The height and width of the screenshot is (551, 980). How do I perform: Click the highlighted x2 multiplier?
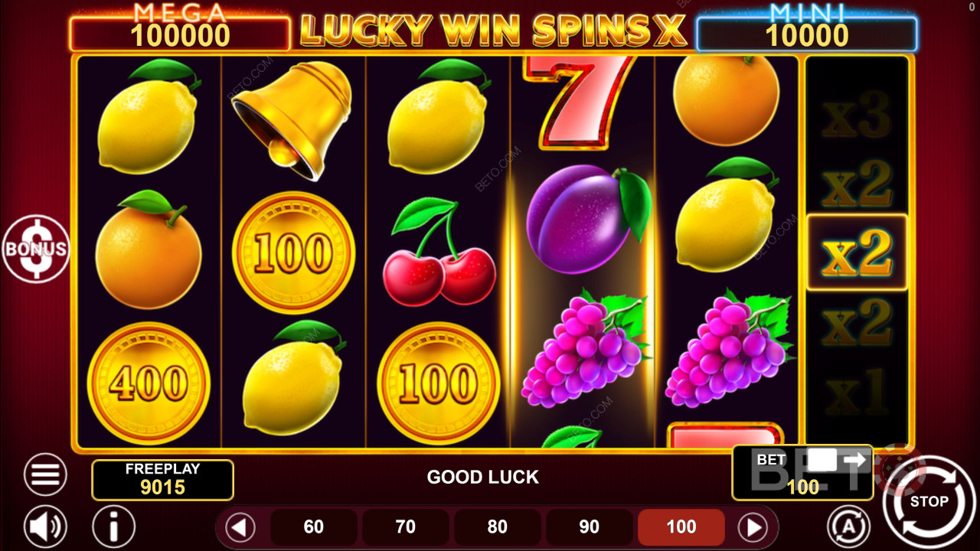click(857, 253)
